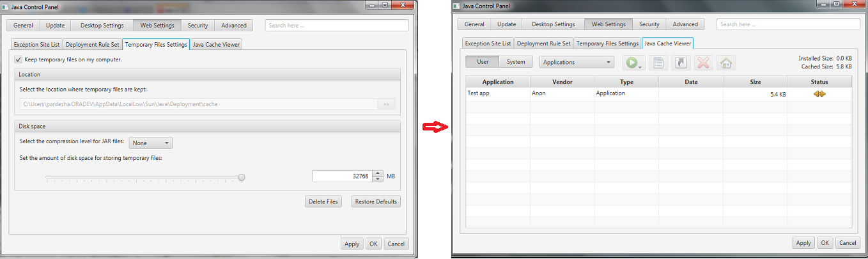
Task: Select the User cache toggle
Action: 483,62
